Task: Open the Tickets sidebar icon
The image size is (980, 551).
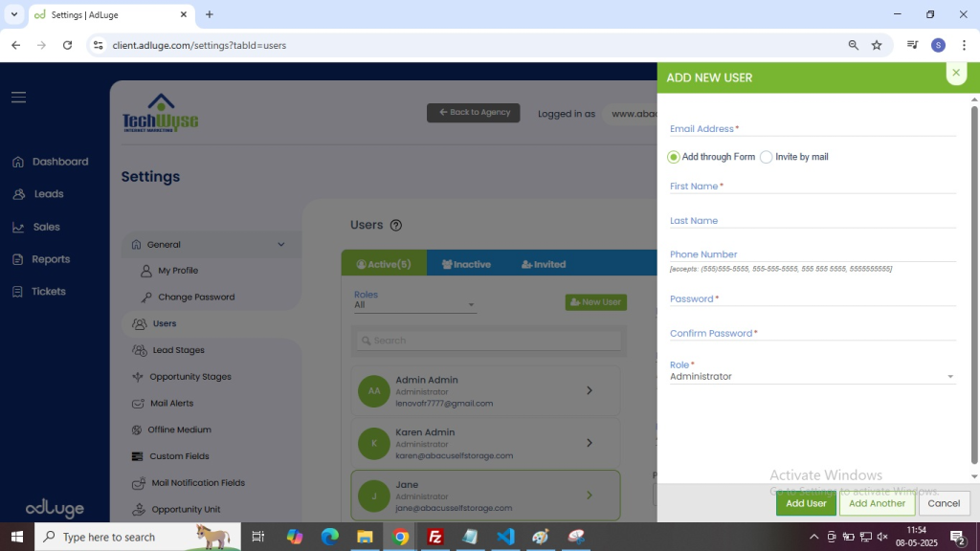Action: (x=18, y=292)
